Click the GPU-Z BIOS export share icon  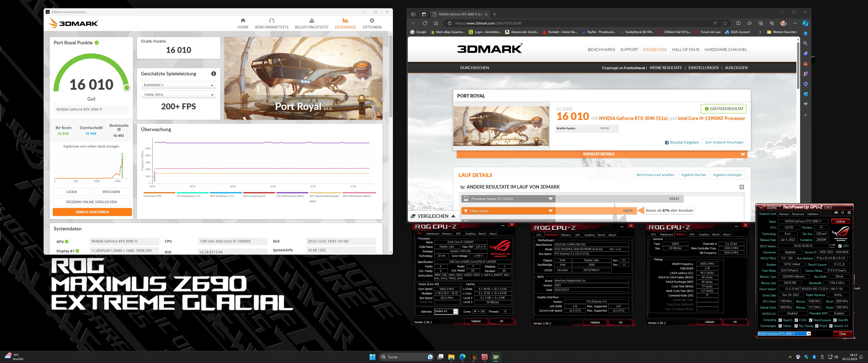833,246
